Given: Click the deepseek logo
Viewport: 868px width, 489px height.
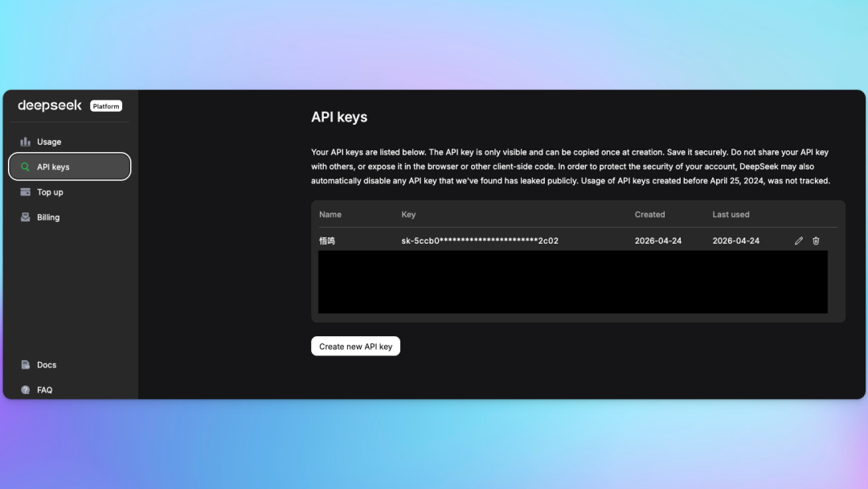Looking at the screenshot, I should 50,105.
